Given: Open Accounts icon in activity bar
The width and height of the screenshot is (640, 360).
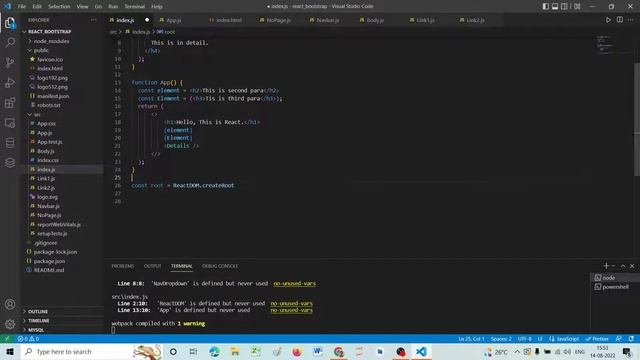Looking at the screenshot, I should coord(10,304).
